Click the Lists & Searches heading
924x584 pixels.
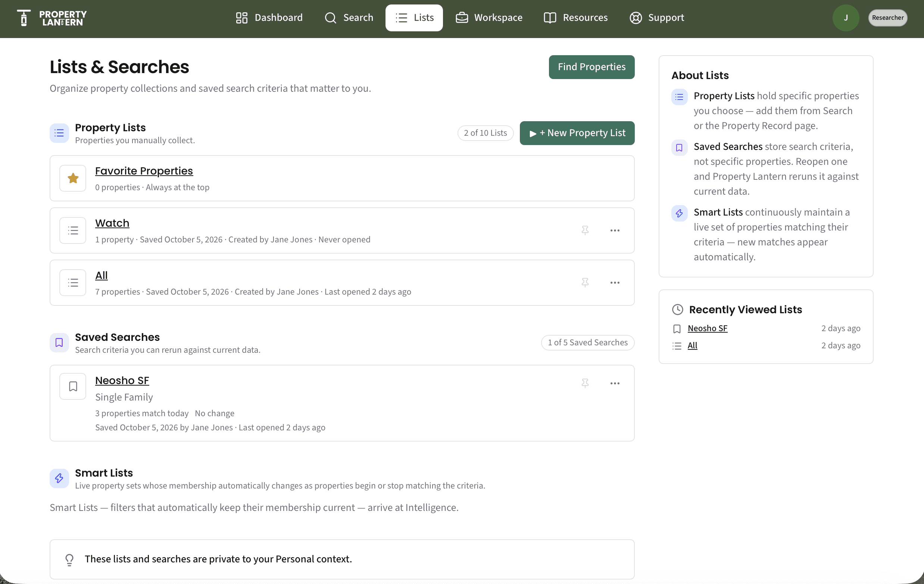119,67
